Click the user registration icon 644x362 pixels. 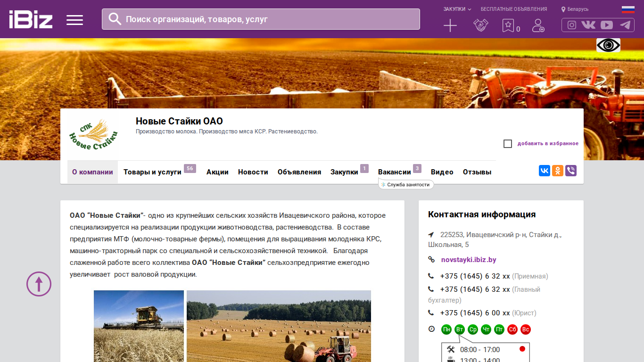coord(538,25)
